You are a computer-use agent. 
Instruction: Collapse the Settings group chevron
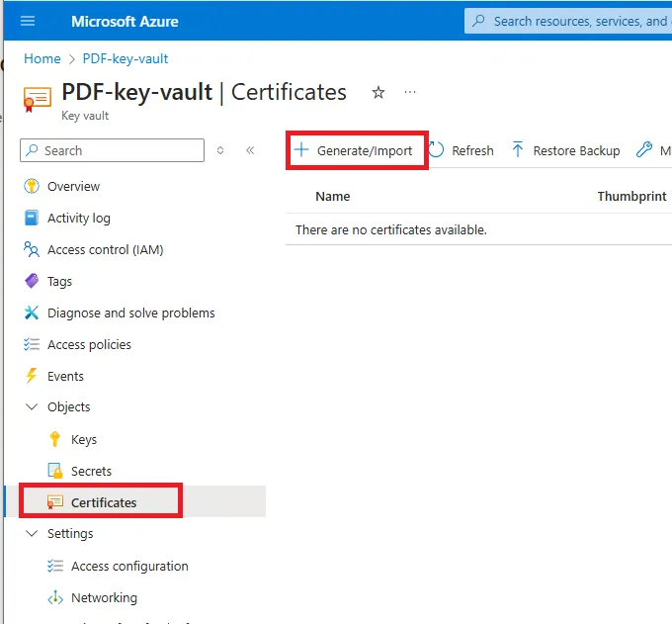(32, 533)
